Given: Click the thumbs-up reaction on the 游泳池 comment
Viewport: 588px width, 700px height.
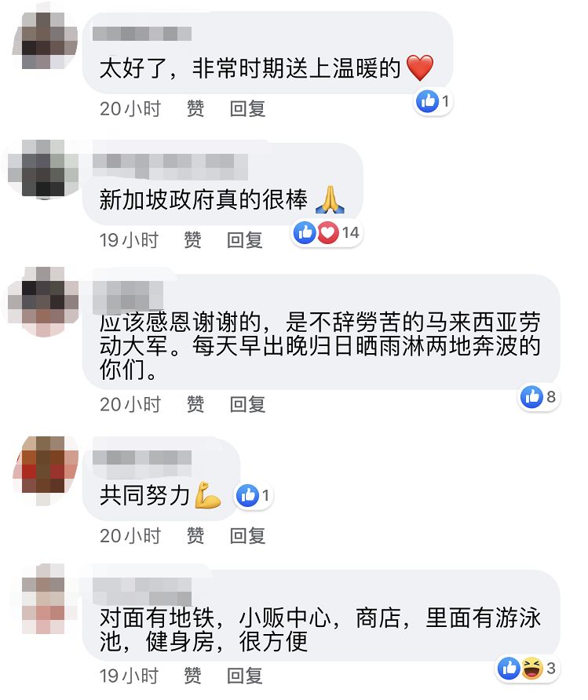Looking at the screenshot, I should [509, 669].
